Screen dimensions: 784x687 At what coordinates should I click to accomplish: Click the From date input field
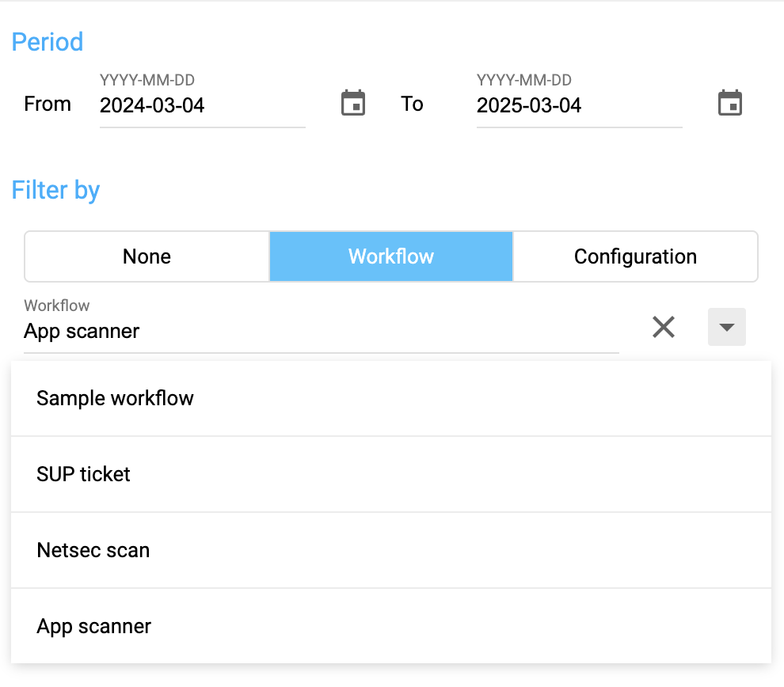tap(202, 105)
